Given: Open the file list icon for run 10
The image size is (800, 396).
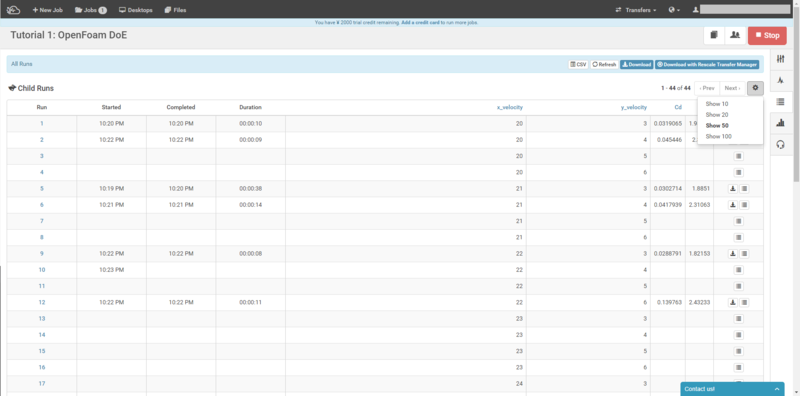Looking at the screenshot, I should [739, 270].
